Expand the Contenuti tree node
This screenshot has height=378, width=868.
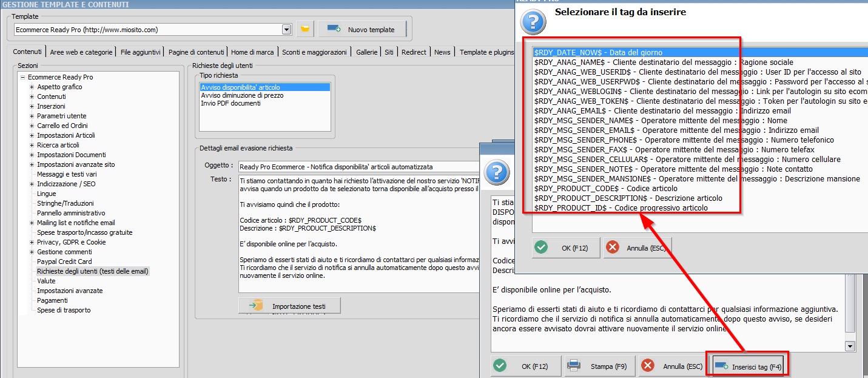pos(32,96)
